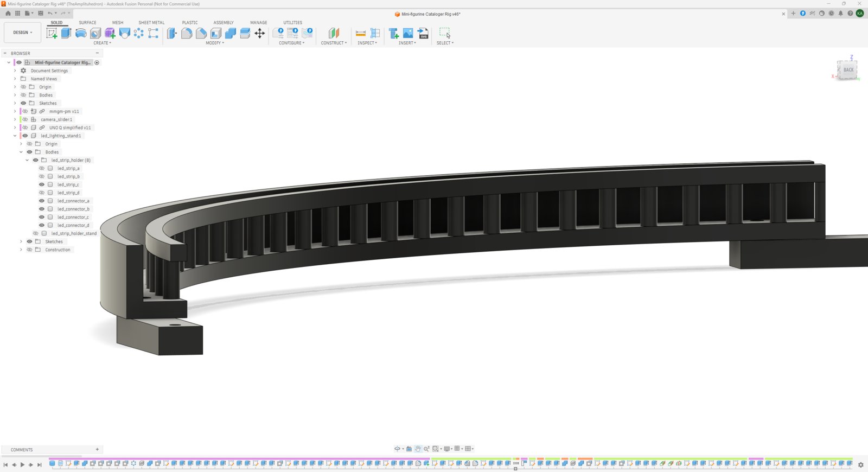Viewport: 868px width, 472px height.
Task: Click the notifications bell icon
Action: tap(841, 14)
